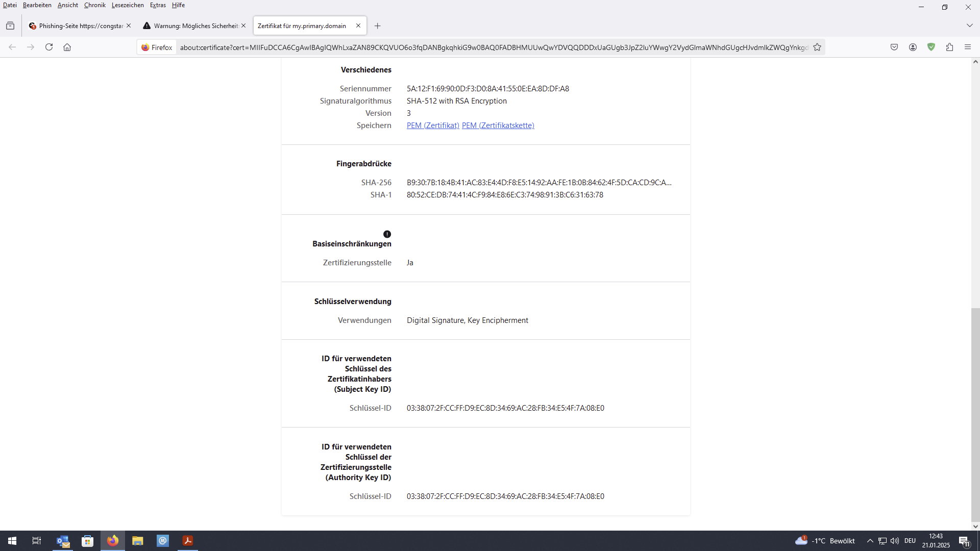Open a new tab with plus button
The width and height of the screenshot is (980, 551).
(378, 26)
